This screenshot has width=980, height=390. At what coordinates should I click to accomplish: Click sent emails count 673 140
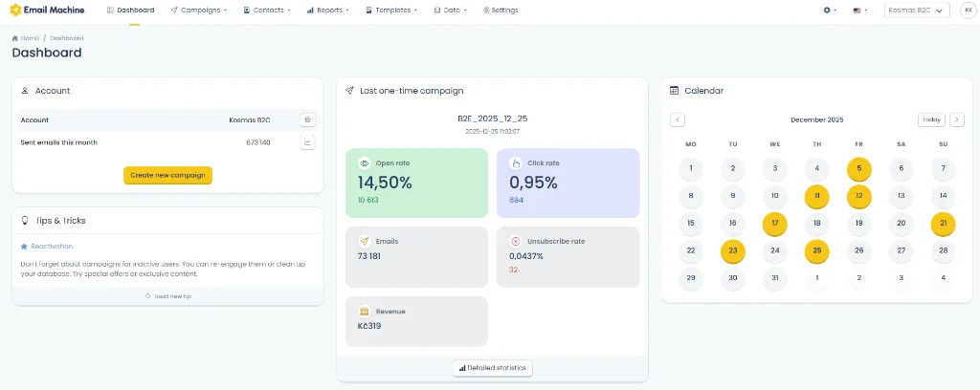click(x=258, y=142)
